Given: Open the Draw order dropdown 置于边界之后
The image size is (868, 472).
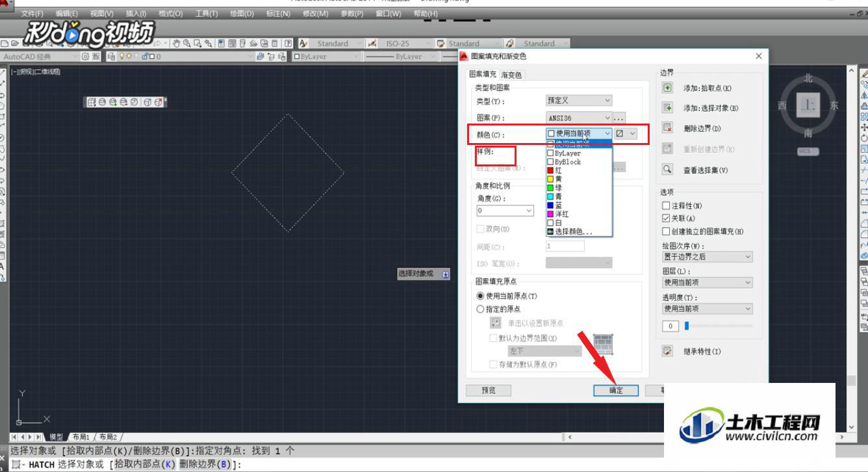Looking at the screenshot, I should coord(707,257).
